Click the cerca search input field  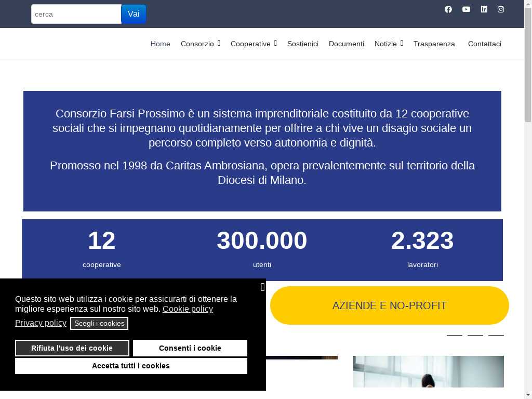click(x=76, y=14)
